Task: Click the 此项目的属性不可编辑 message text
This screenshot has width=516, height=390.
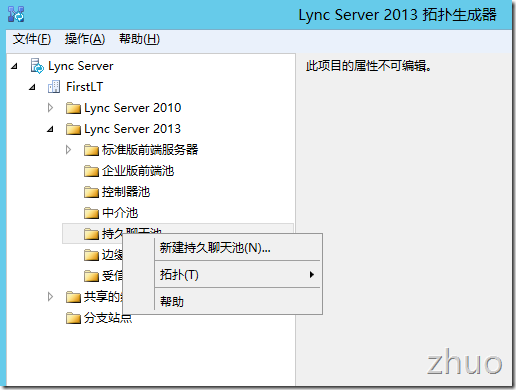Action: click(x=369, y=66)
